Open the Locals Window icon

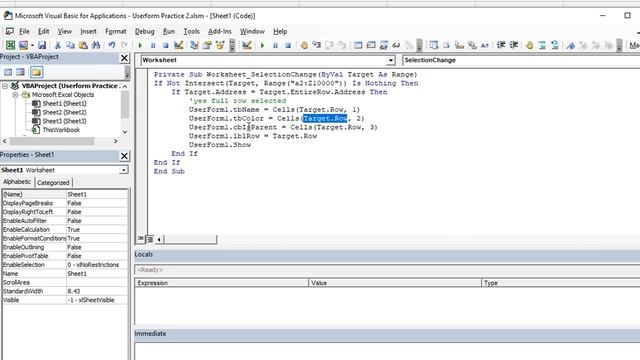click(x=358, y=45)
